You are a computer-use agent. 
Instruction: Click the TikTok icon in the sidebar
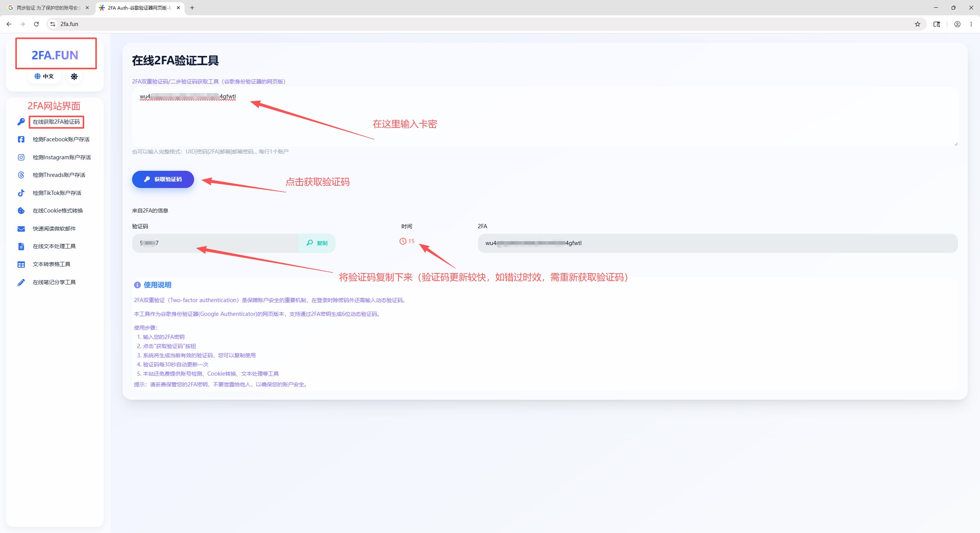(21, 193)
